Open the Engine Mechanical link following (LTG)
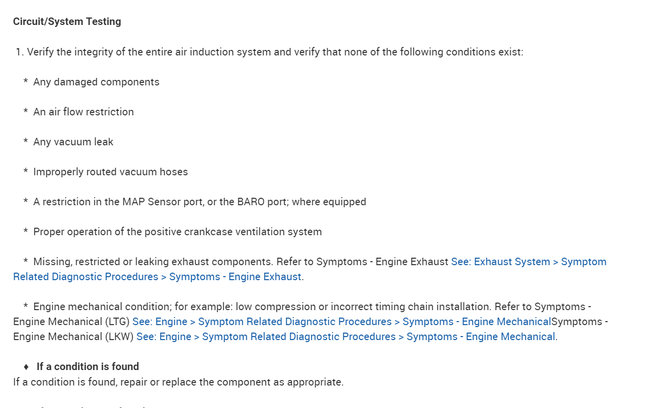The width and height of the screenshot is (650, 408). [x=341, y=322]
